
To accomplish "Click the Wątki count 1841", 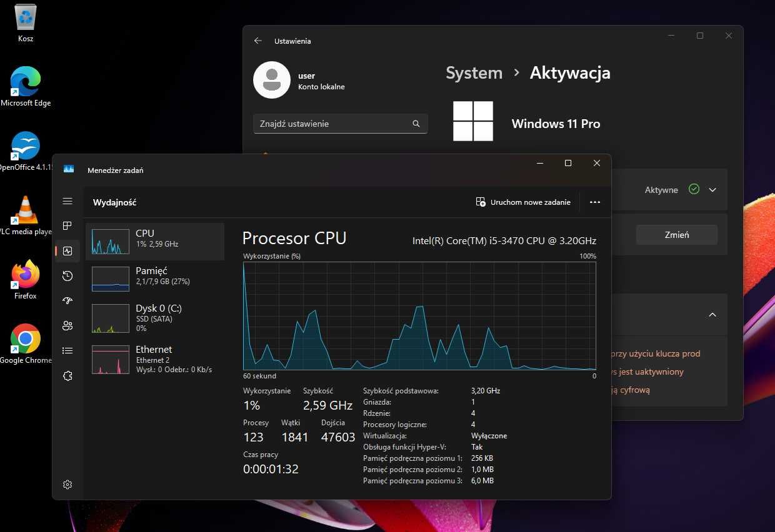I will [295, 437].
